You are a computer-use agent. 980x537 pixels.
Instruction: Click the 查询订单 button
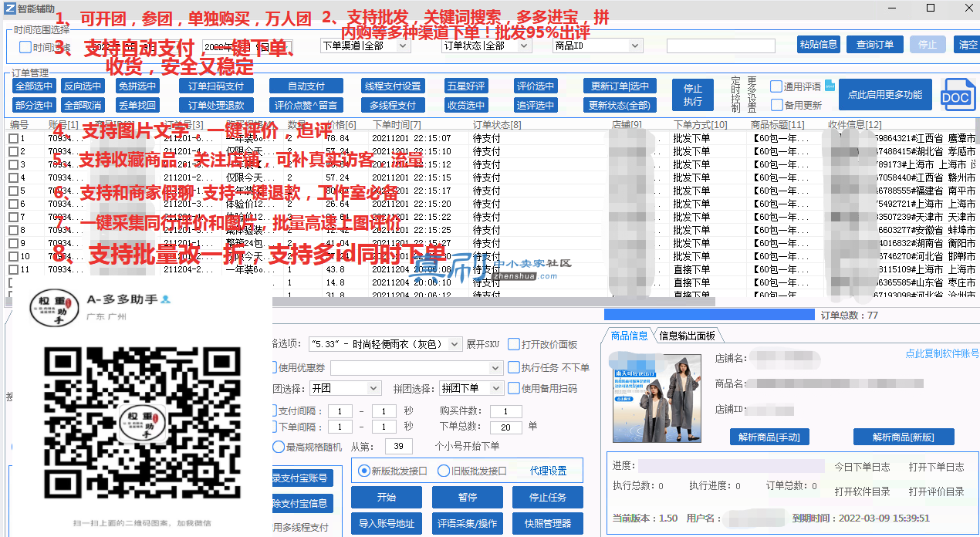[x=875, y=44]
